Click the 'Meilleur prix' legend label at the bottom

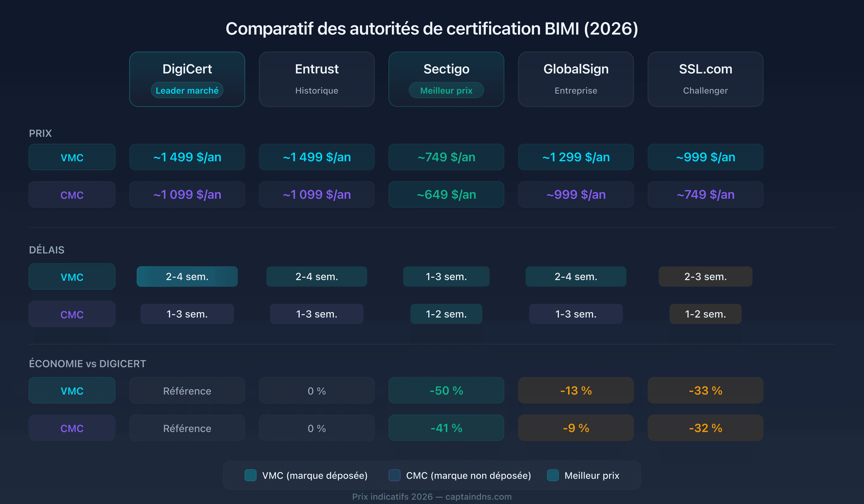[592, 475]
